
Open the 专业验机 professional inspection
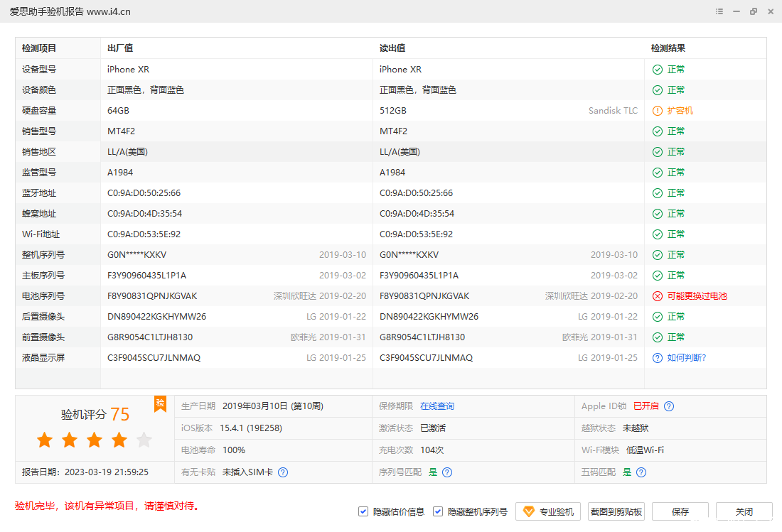pyautogui.click(x=548, y=511)
